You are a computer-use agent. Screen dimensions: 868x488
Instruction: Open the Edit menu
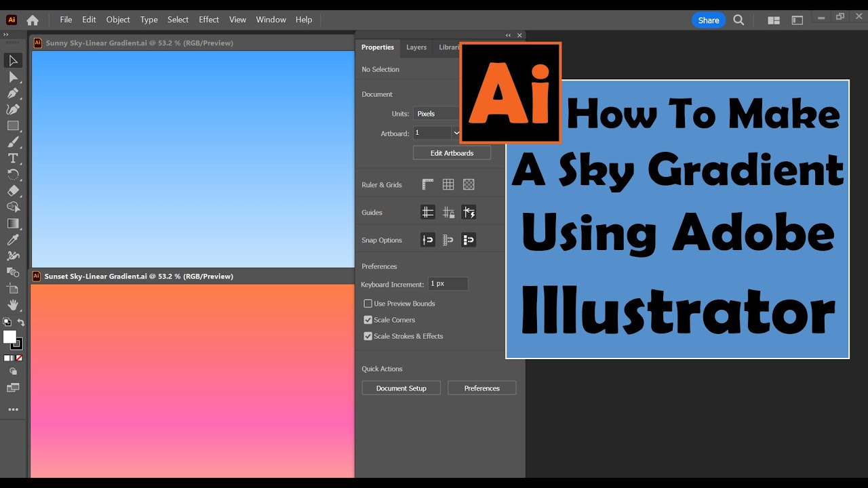coord(89,20)
